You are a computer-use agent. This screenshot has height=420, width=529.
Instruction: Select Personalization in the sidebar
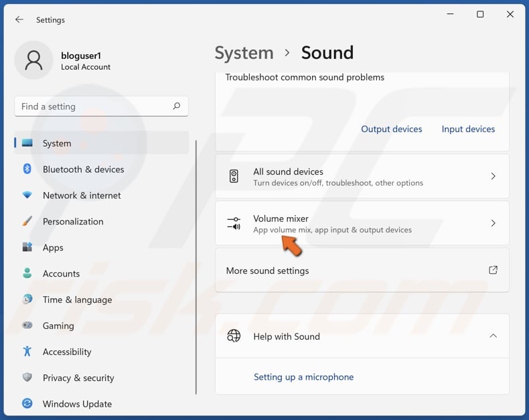(x=101, y=221)
